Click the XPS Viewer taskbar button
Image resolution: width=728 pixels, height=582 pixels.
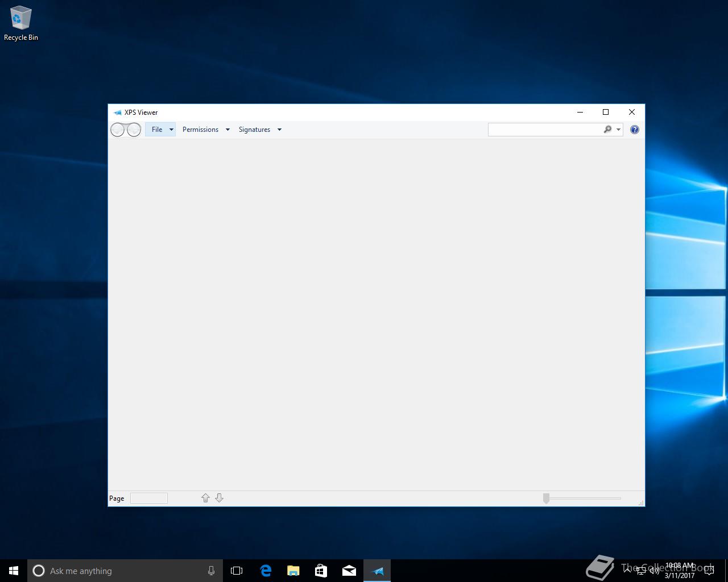[x=377, y=571]
